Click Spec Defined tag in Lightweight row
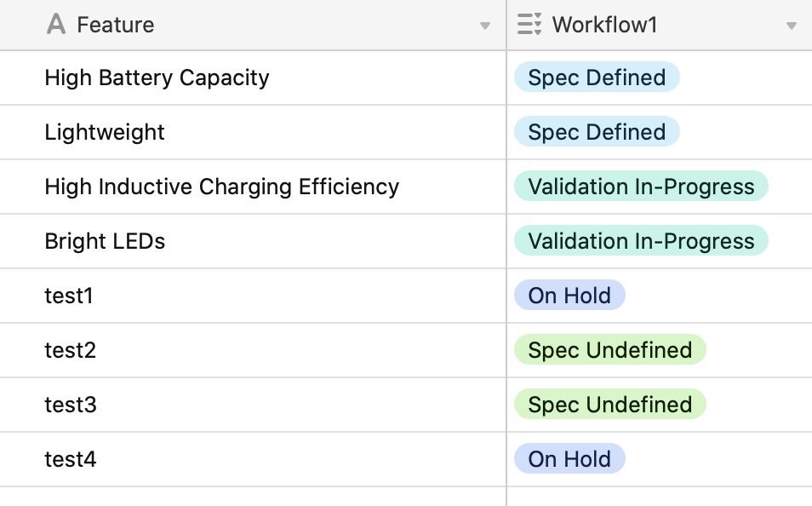 click(597, 132)
